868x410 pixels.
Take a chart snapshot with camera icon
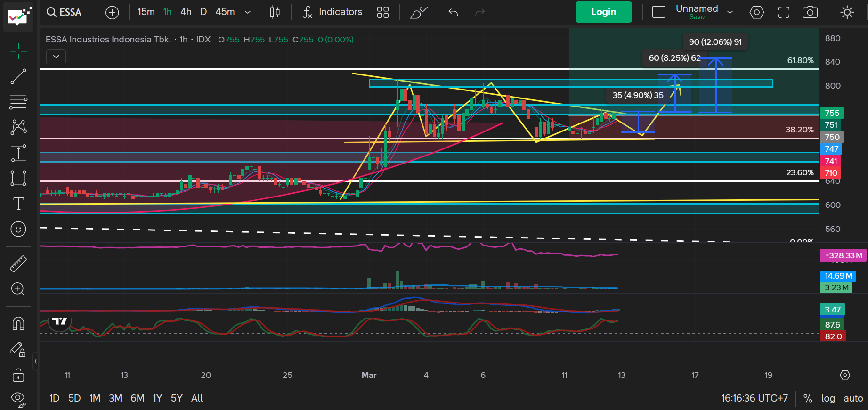point(810,12)
